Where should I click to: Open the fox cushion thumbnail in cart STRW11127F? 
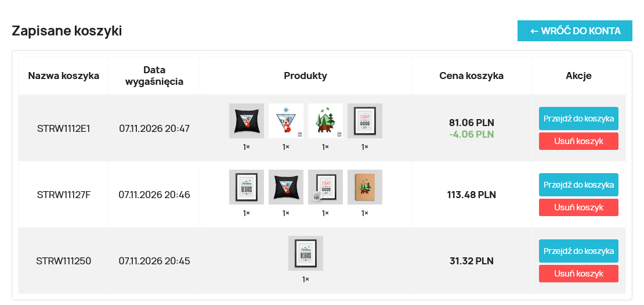[x=286, y=187]
